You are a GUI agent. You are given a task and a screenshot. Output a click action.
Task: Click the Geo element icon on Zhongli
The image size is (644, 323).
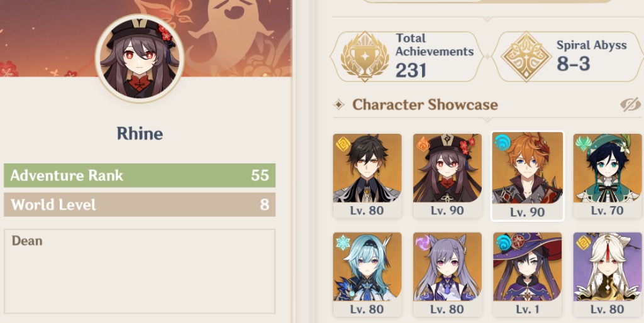click(x=343, y=145)
